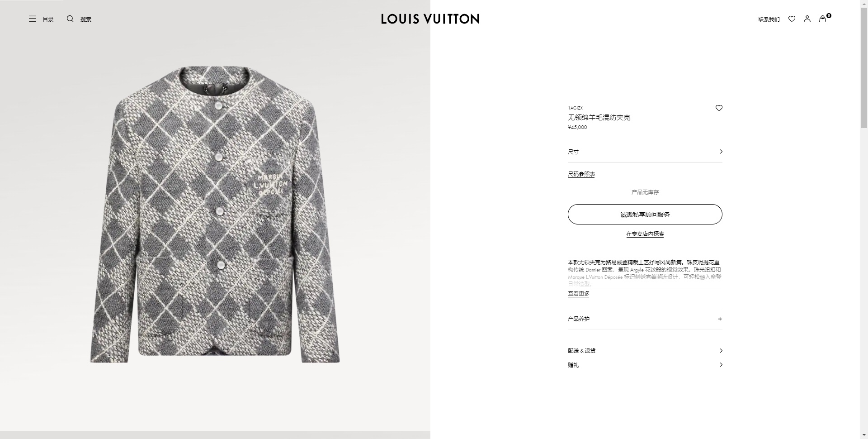Open 配送 & 退货 section
Viewport: 868px width, 439px height.
(x=645, y=351)
